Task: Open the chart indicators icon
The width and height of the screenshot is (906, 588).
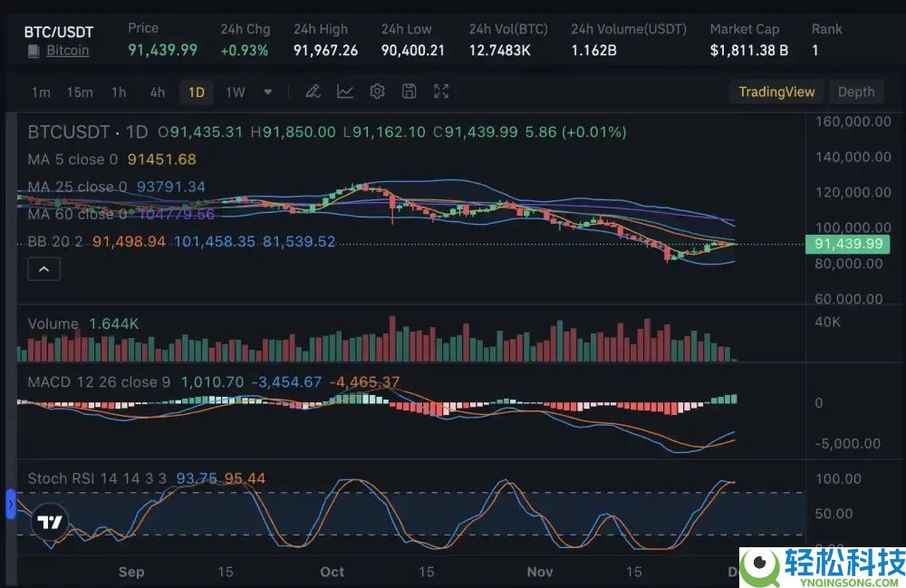Action: [x=345, y=92]
